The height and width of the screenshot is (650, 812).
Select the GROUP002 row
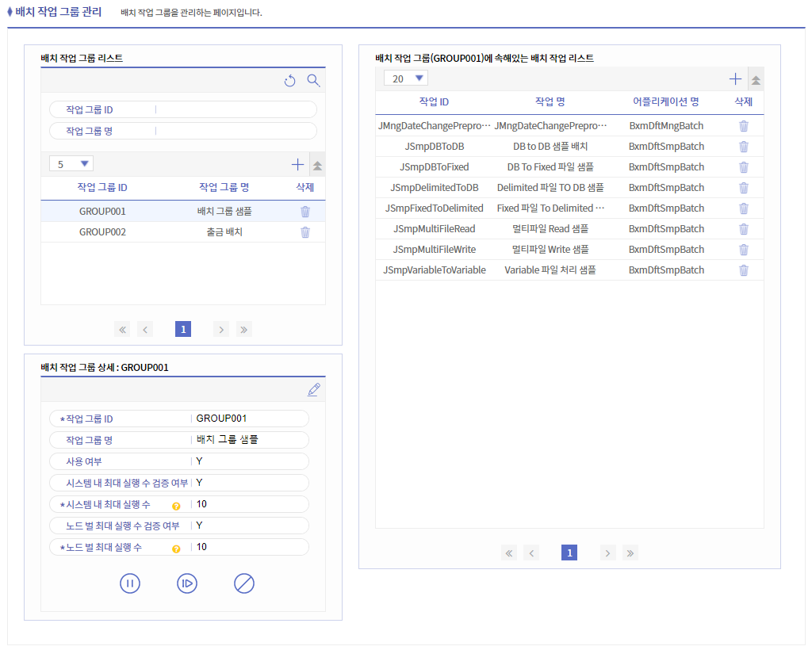pyautogui.click(x=183, y=231)
